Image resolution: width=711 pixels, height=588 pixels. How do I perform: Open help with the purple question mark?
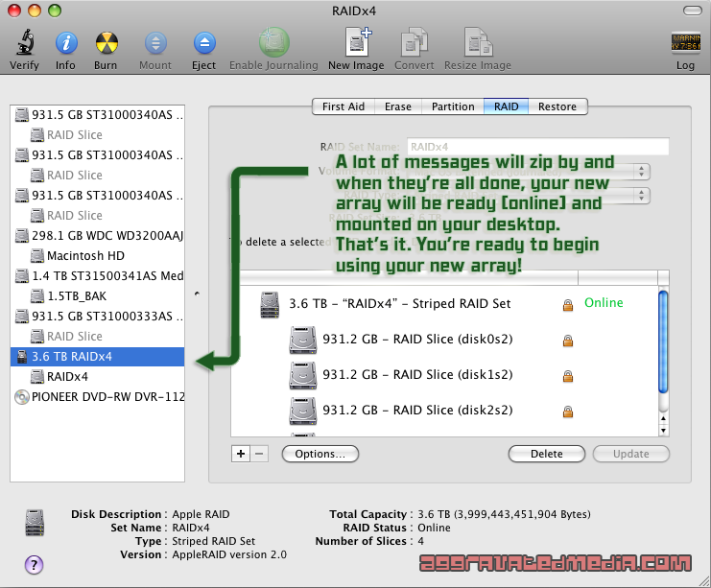click(x=34, y=565)
